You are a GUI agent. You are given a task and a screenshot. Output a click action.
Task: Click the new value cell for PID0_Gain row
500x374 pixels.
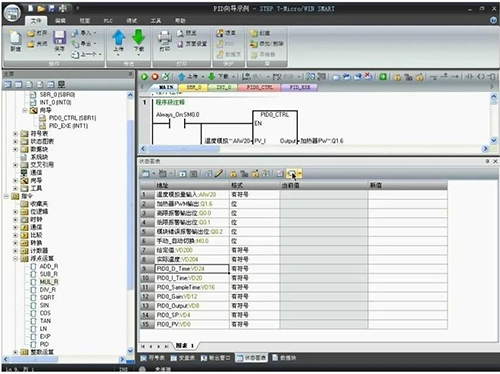[x=408, y=296]
